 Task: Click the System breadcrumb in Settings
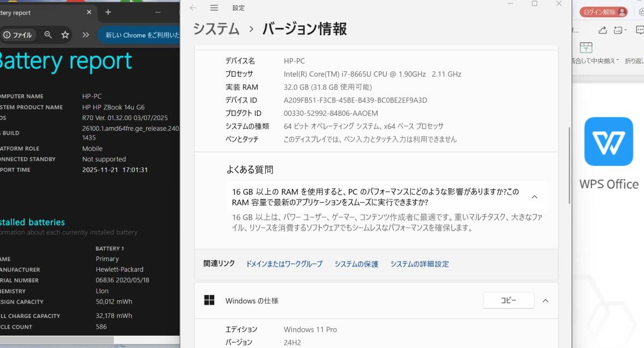(x=216, y=29)
